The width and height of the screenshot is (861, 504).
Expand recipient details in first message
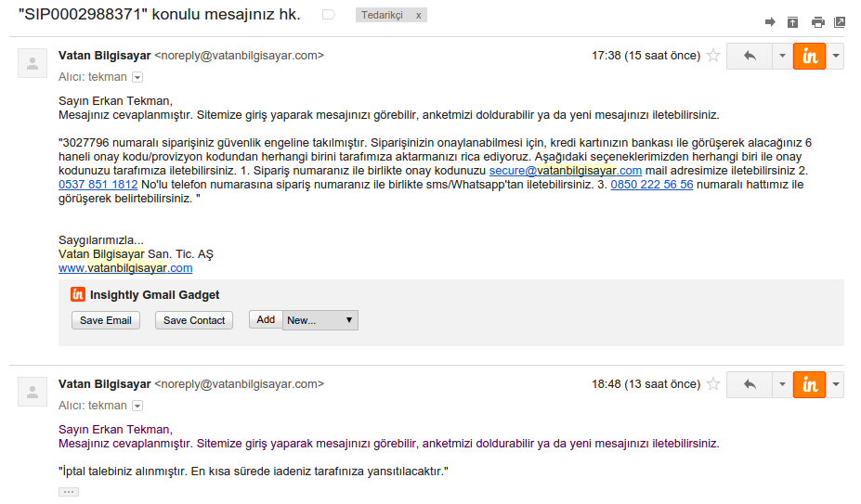point(137,77)
